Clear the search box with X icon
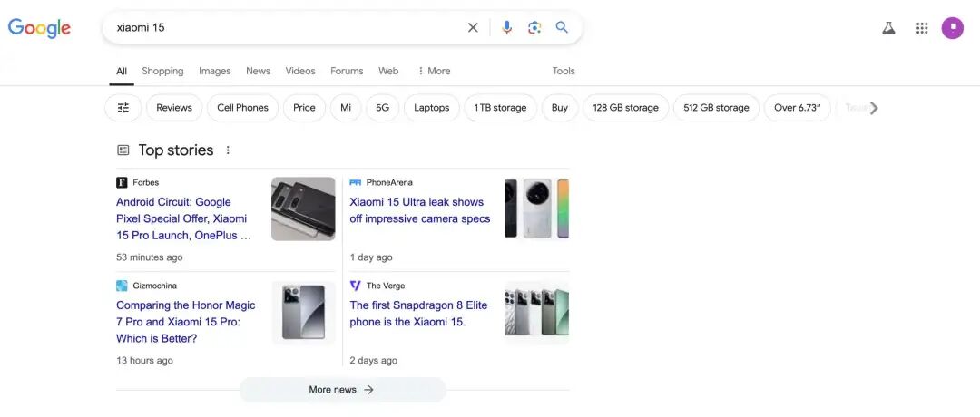This screenshot has height=417, width=980. point(473,27)
